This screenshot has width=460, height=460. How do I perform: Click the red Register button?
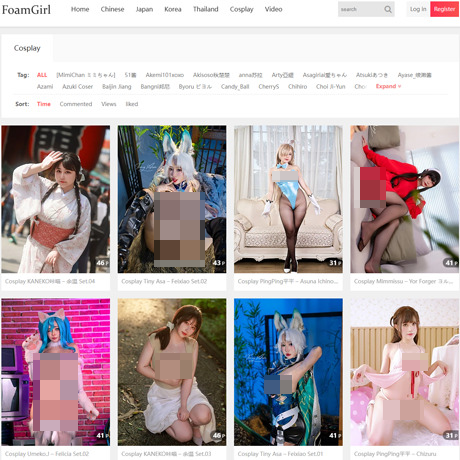point(444,9)
